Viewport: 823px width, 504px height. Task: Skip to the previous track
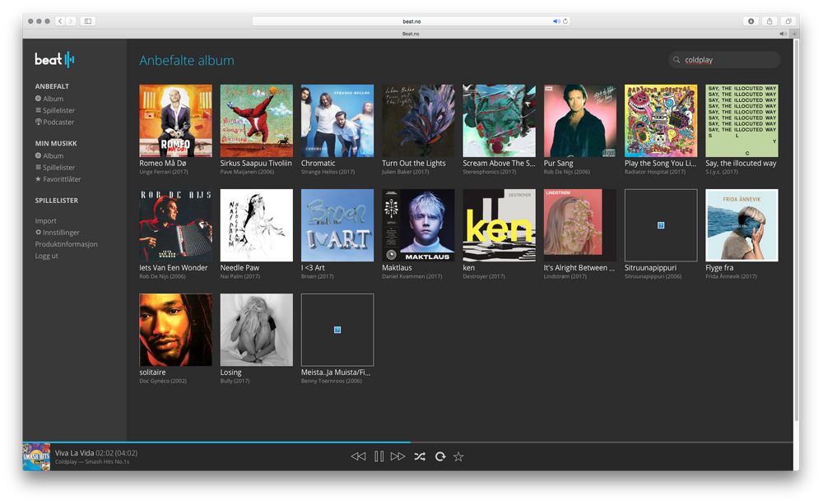(358, 456)
